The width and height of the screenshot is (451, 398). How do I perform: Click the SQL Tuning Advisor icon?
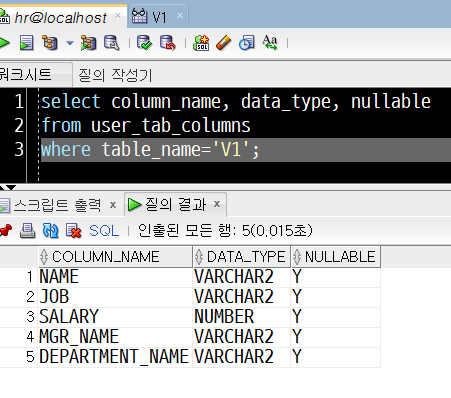click(x=112, y=43)
